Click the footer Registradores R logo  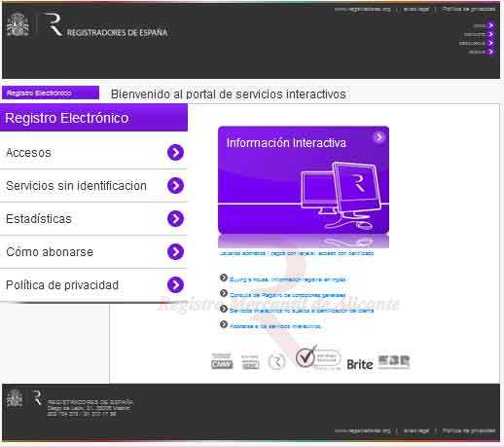37,397
